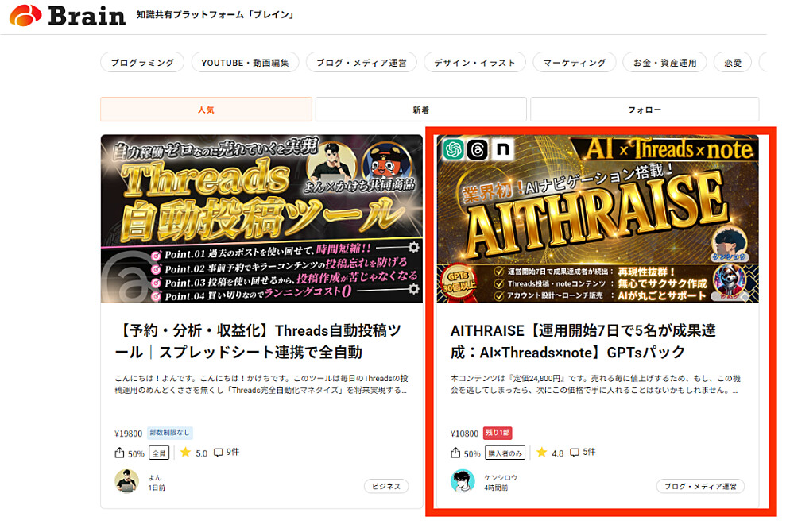Image resolution: width=790 pixels, height=532 pixels.
Task: Switch to the フォロー tab
Action: point(645,110)
